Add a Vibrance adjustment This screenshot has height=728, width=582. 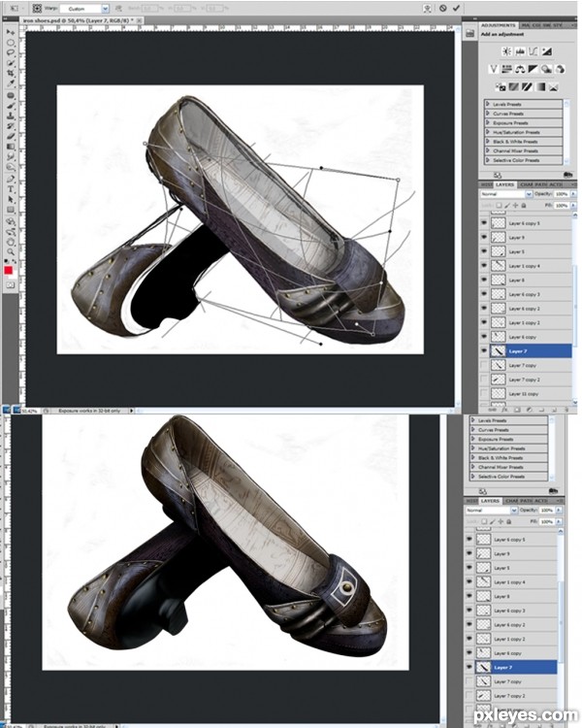(494, 69)
